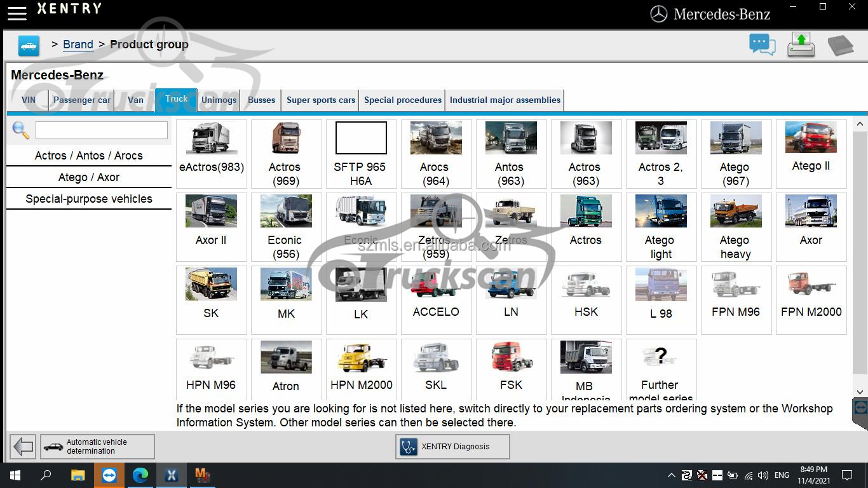Image resolution: width=868 pixels, height=488 pixels.
Task: Open File Explorer from the taskbar
Action: pyautogui.click(x=78, y=475)
